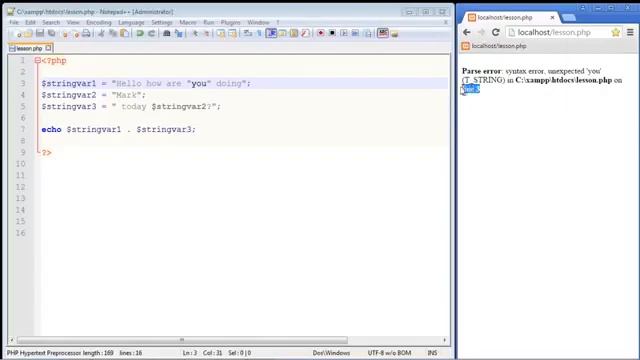Click the Chrome Forward arrow button
This screenshot has height=360, width=640.
click(481, 32)
